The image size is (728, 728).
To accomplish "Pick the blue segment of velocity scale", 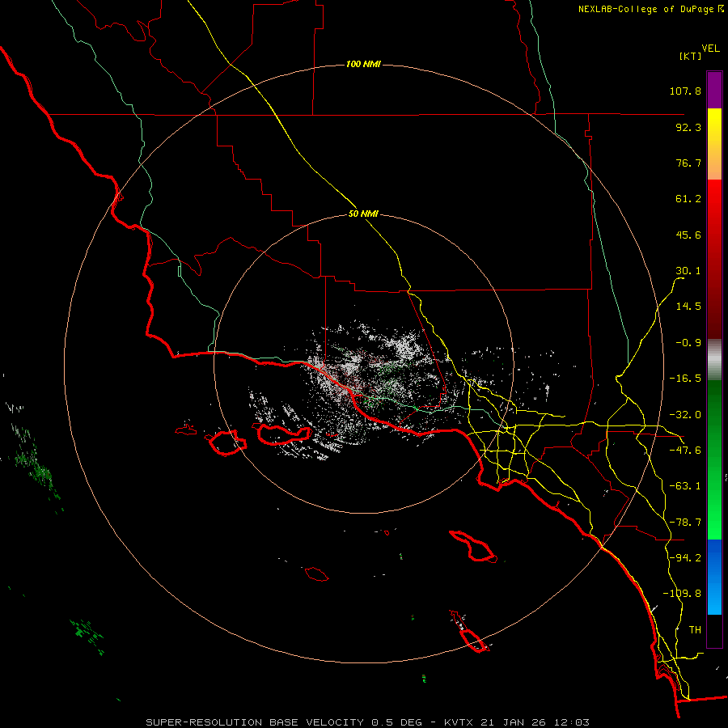I will [x=714, y=577].
